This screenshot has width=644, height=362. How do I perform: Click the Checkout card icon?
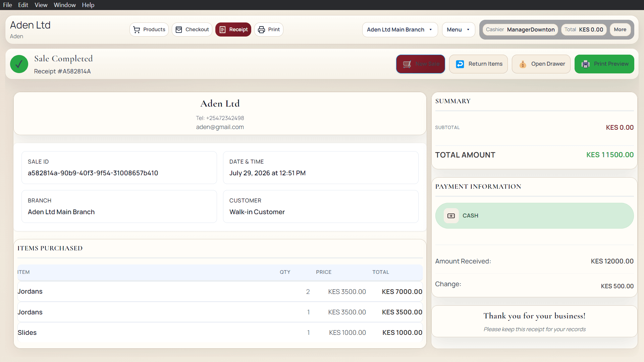[x=179, y=29]
